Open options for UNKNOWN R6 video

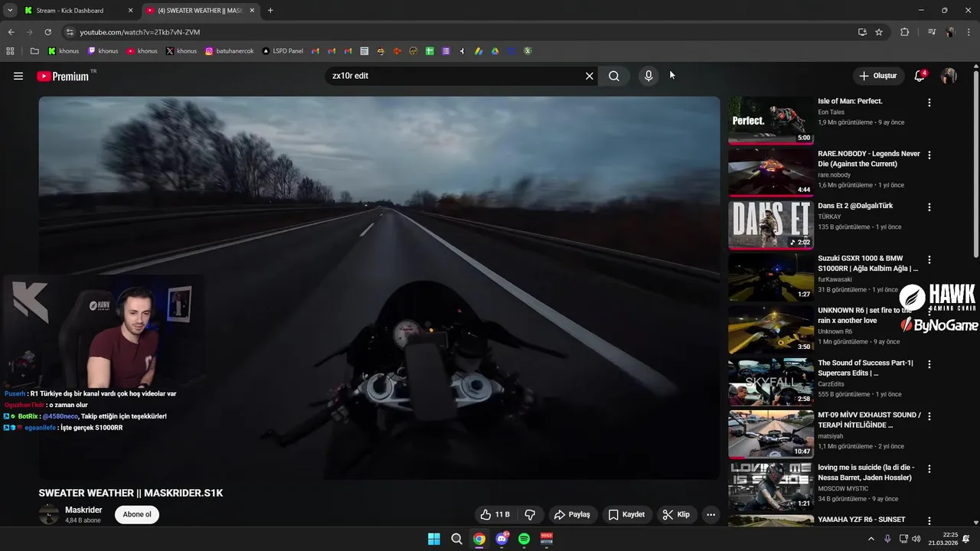pyautogui.click(x=929, y=312)
